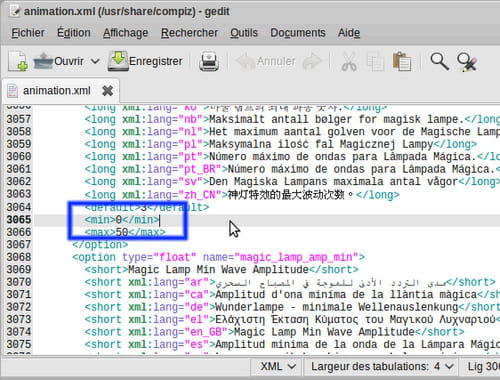500x380 pixels.
Task: Click the en_GB short line 3074
Action: (274, 332)
